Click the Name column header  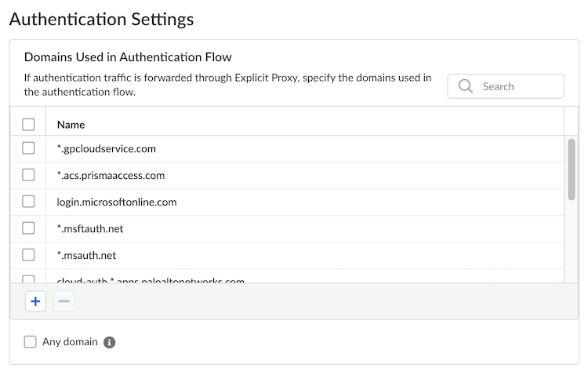point(71,124)
